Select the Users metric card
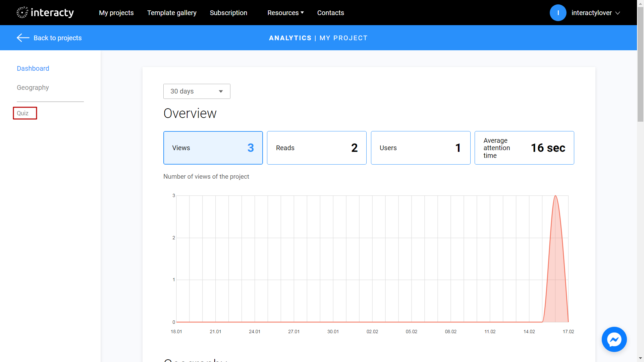 [421, 147]
